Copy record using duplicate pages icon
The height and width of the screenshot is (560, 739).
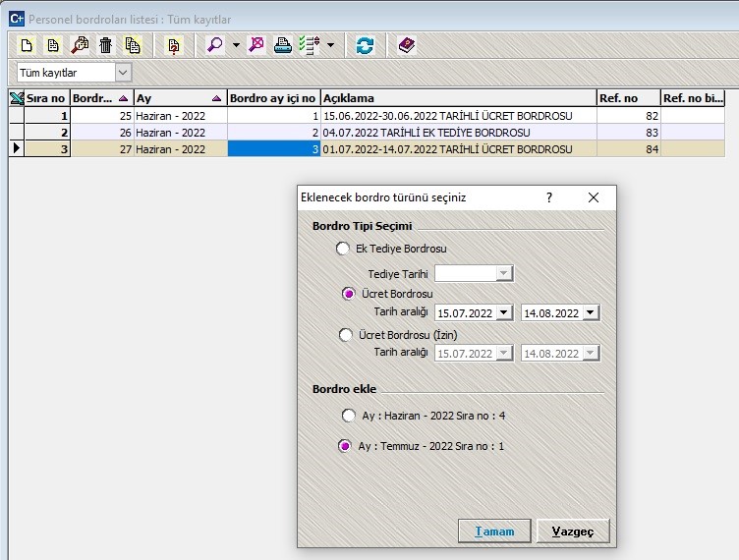tap(133, 46)
